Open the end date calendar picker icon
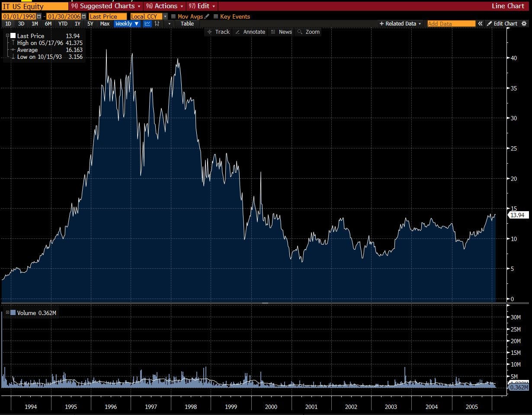Image resolution: width=532 pixels, height=415 pixels. 84,16
